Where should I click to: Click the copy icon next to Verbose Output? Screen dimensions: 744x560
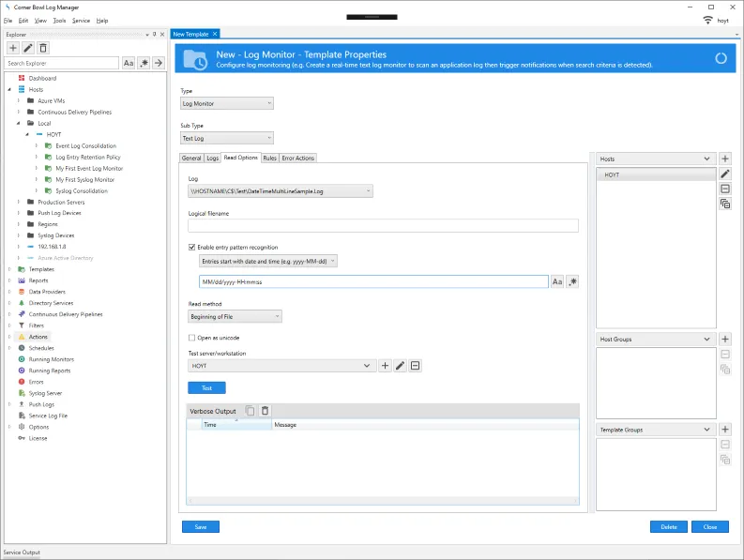250,411
